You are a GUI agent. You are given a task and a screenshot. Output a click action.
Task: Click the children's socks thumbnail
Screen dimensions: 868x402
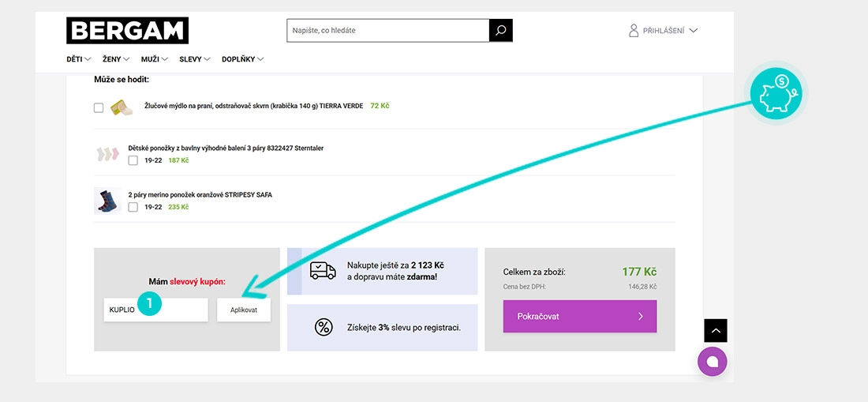coord(107,154)
